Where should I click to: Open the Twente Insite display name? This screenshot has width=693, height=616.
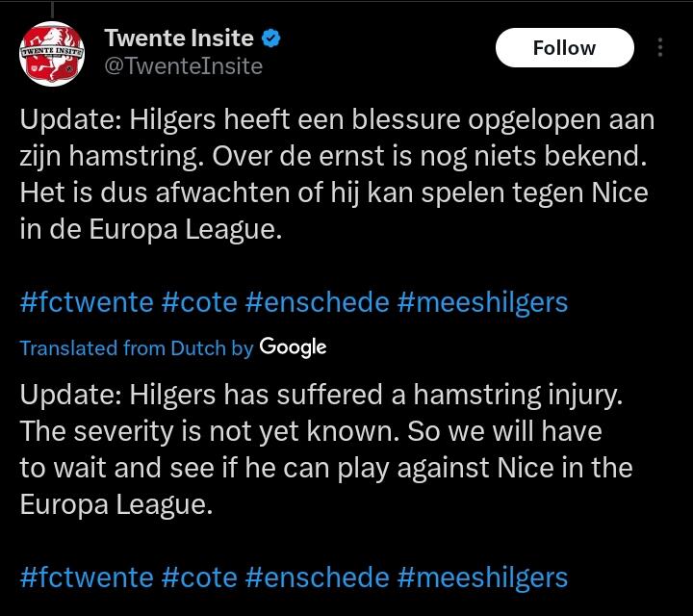(179, 39)
